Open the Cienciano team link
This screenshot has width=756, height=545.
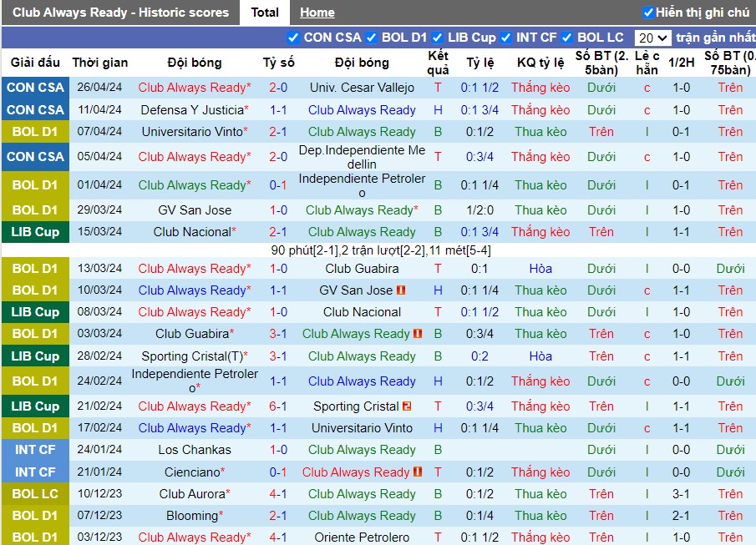[x=192, y=472]
